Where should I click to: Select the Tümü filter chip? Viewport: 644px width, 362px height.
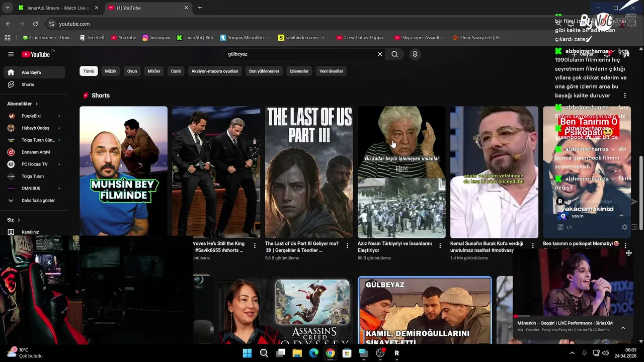click(x=89, y=71)
